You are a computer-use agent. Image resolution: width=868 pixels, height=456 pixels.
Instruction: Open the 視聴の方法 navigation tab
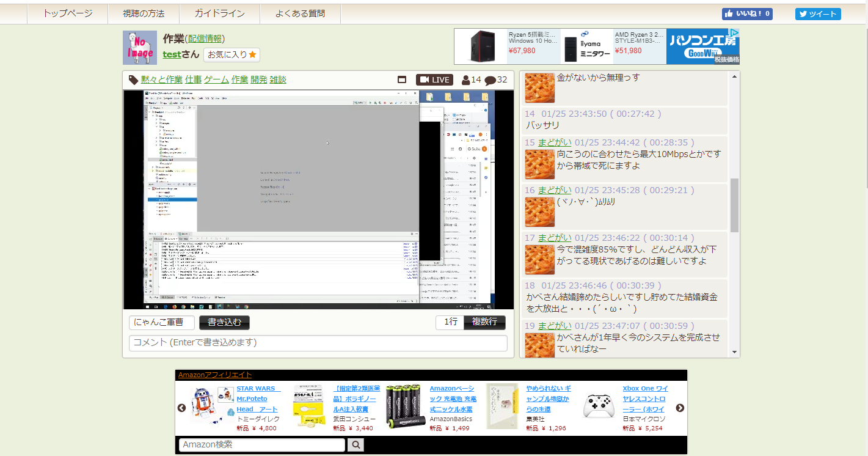[x=144, y=13]
